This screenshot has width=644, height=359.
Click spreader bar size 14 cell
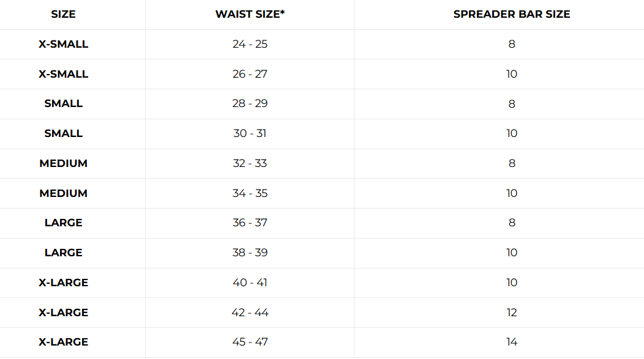(x=512, y=342)
